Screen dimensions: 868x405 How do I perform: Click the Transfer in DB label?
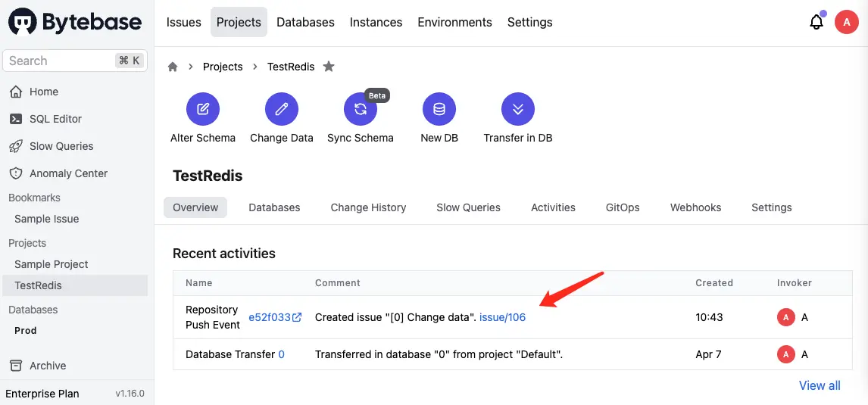[x=518, y=138]
